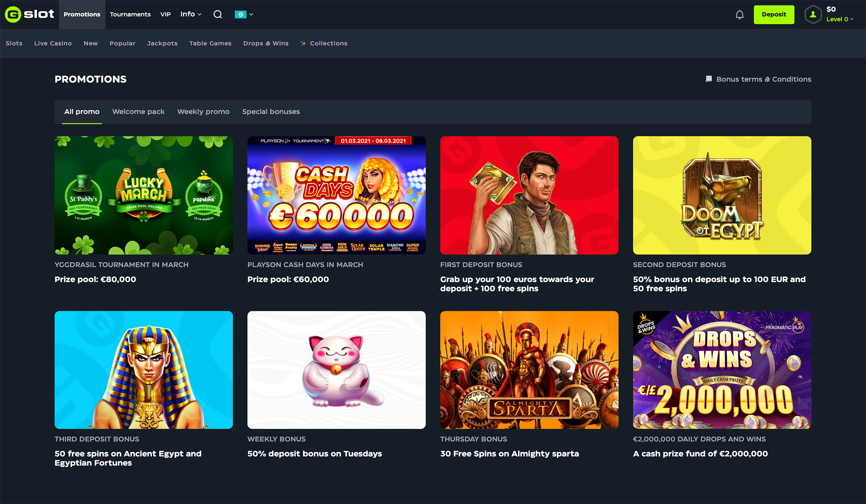
Task: Open the Almighty Sparta banner
Action: [529, 370]
